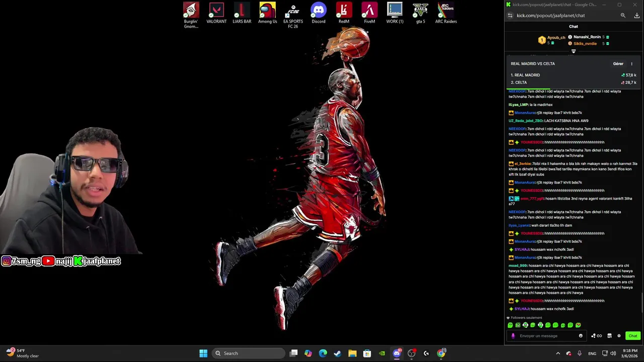The height and width of the screenshot is (362, 644).
Task: Open NVIDIA app on taskbar
Action: 382,353
